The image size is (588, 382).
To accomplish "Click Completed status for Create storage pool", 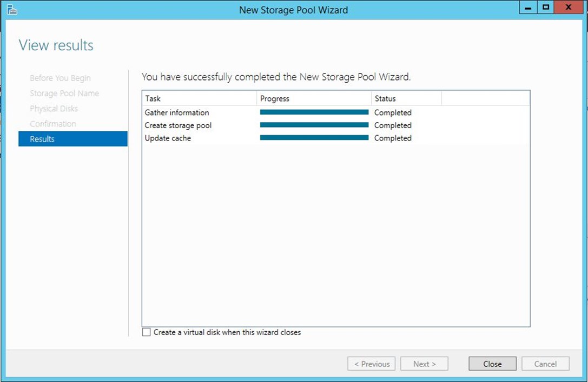I will (x=393, y=125).
